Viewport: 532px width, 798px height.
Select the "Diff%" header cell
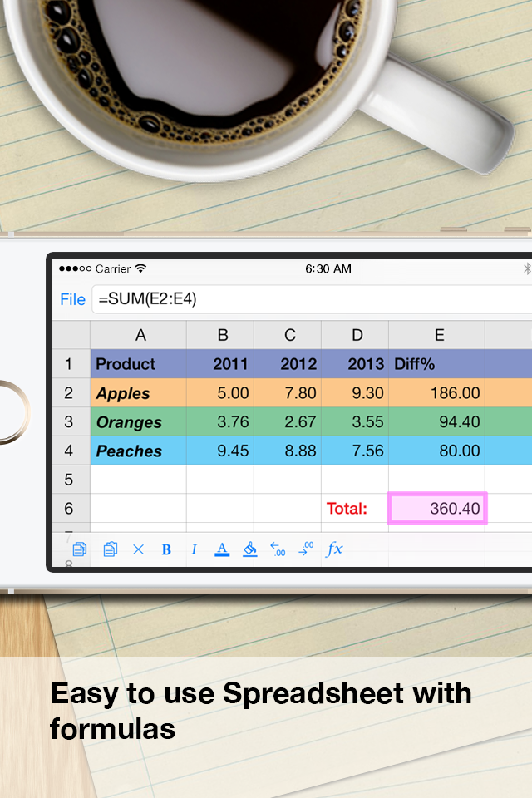click(x=436, y=364)
